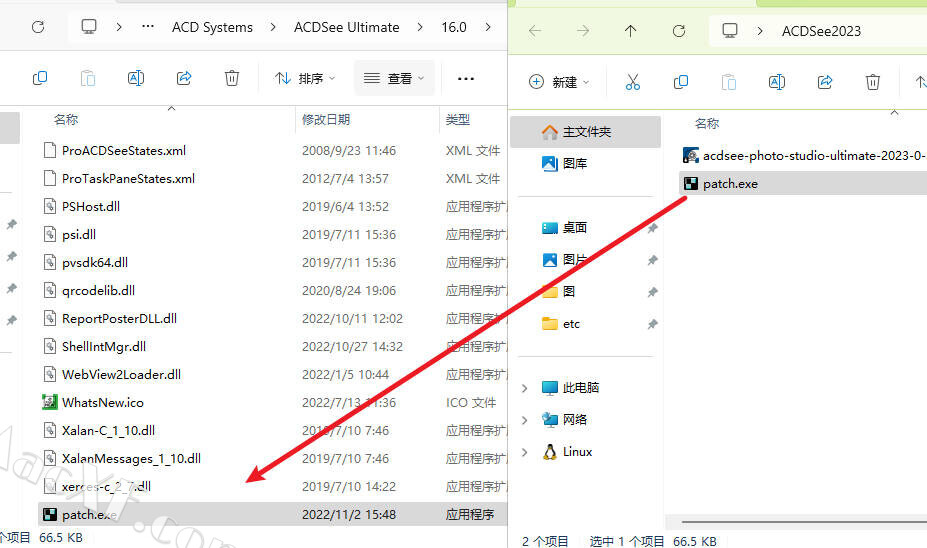Select 主文件夹 in navigation pane
The image size is (927, 548).
(585, 132)
